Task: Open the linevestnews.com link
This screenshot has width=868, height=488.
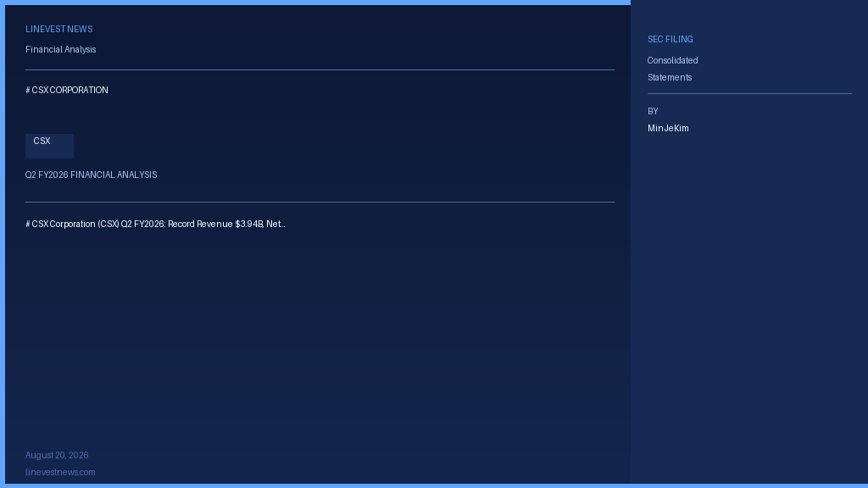Action: [x=60, y=473]
